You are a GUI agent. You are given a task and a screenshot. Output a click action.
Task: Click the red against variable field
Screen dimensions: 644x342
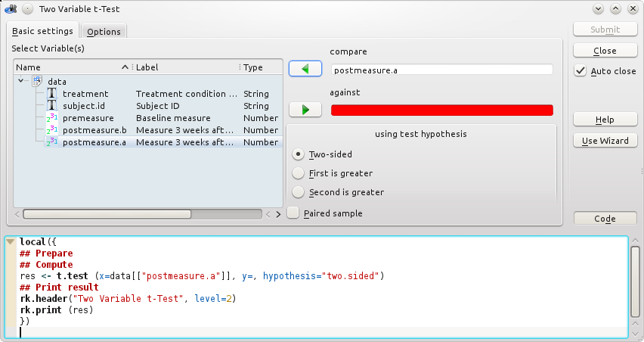click(x=441, y=110)
